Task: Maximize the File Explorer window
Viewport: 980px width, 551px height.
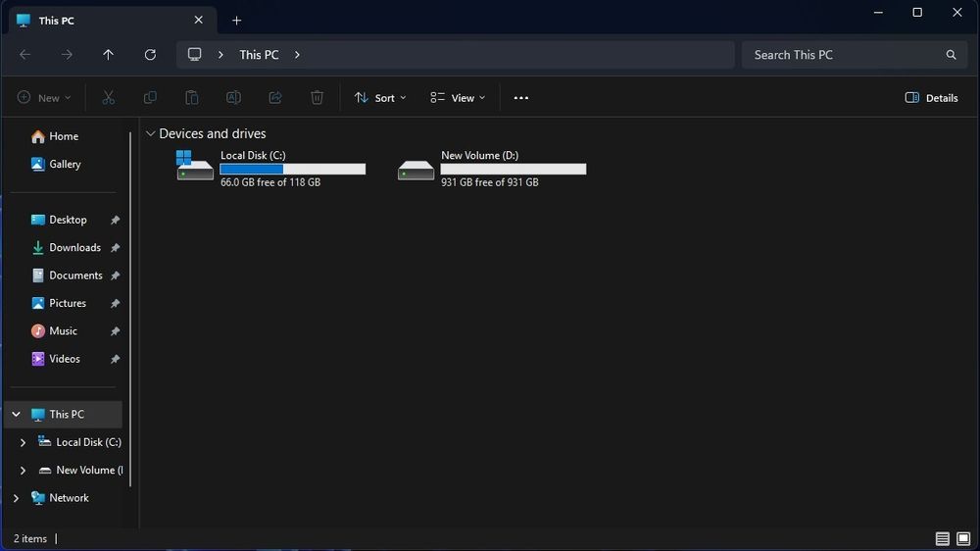Action: tap(917, 13)
